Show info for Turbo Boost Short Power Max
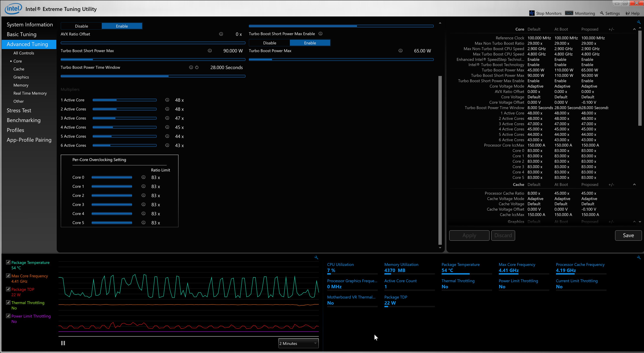The width and height of the screenshot is (644, 353). (x=210, y=50)
